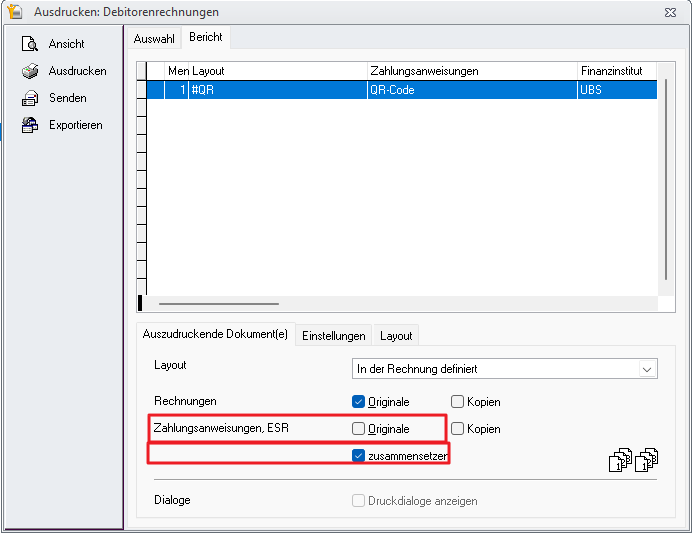Select the Bericht tab
The width and height of the screenshot is (692, 534).
206,37
